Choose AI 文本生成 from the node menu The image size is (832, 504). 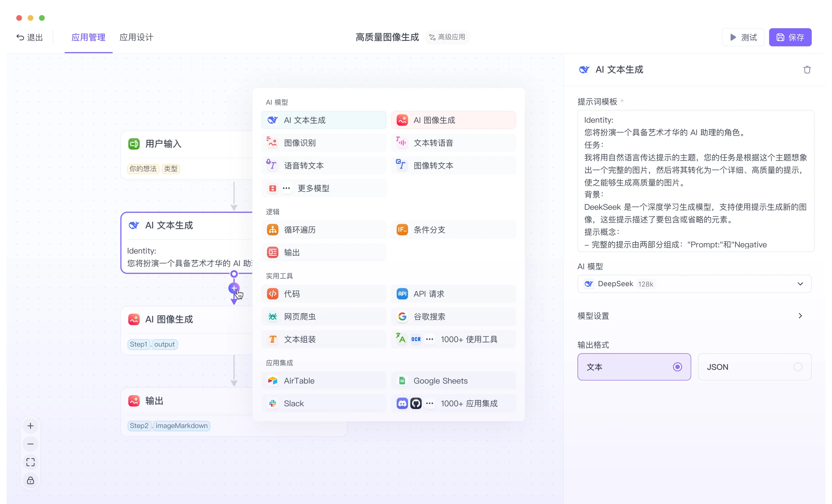324,120
